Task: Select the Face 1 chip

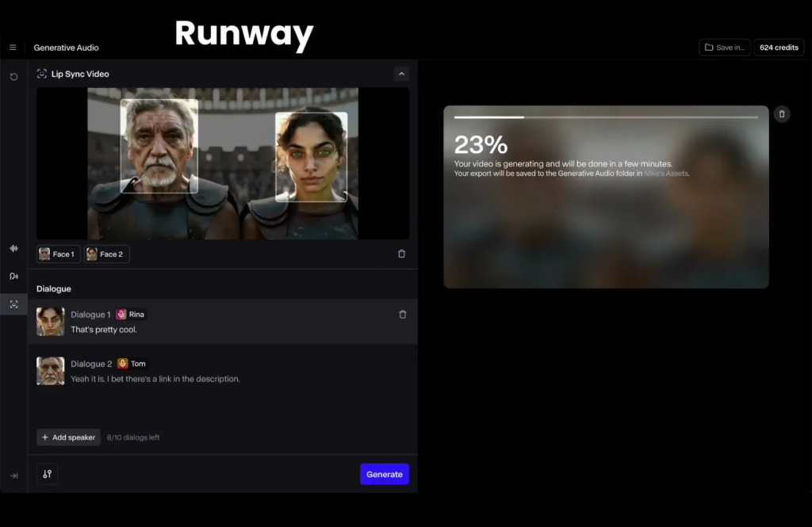Action: [58, 254]
